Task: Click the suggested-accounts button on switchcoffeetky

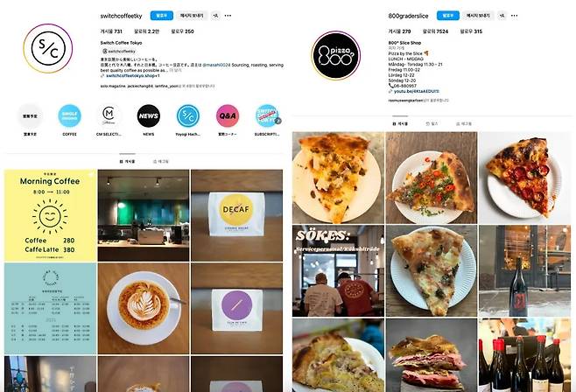Action: 215,16
